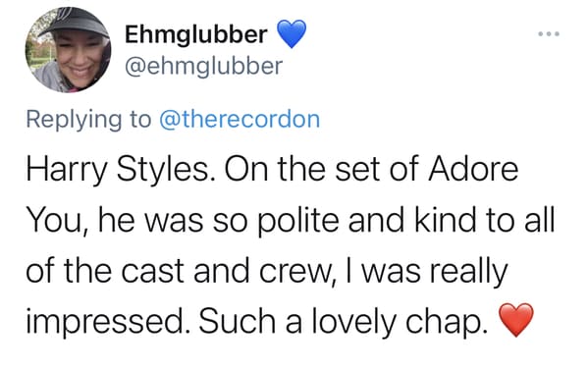Click the black cap in the avatar photo
This screenshot has width=588, height=368.
tap(73, 24)
